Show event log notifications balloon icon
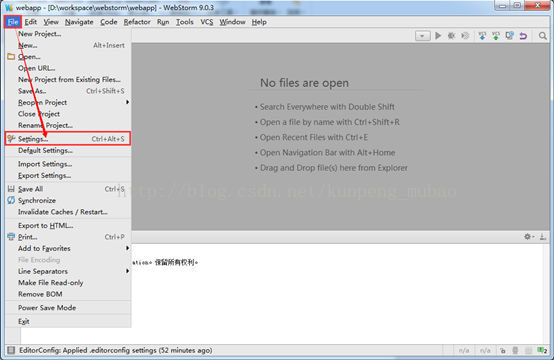This screenshot has height=360, width=555. 542,350
